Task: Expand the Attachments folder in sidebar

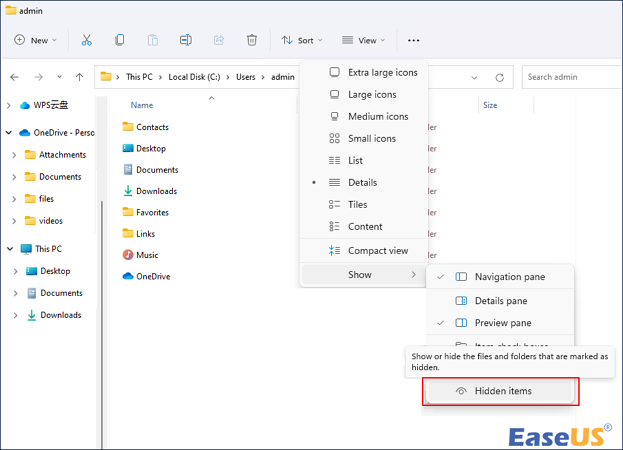Action: (14, 155)
